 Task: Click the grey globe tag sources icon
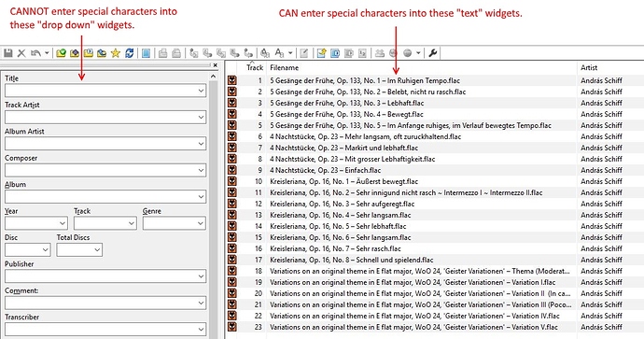coord(408,53)
